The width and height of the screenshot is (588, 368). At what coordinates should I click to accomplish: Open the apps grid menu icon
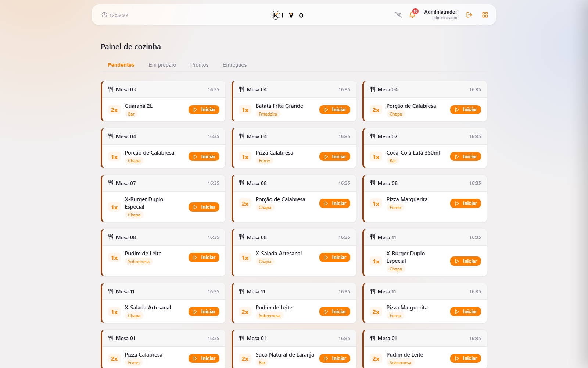[485, 15]
